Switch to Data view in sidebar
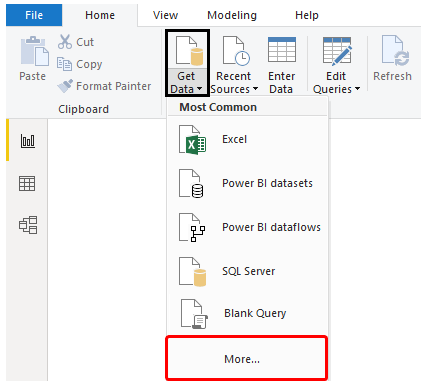 coord(27,183)
